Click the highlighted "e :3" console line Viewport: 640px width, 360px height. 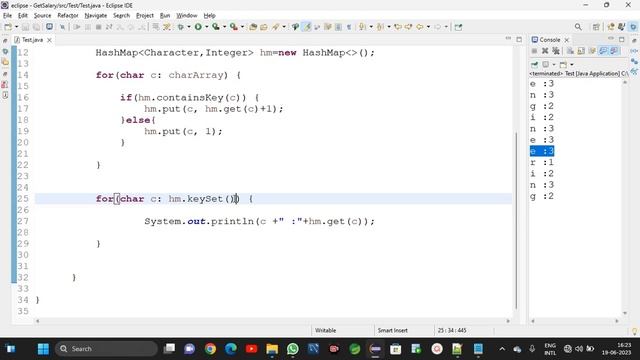click(542, 151)
